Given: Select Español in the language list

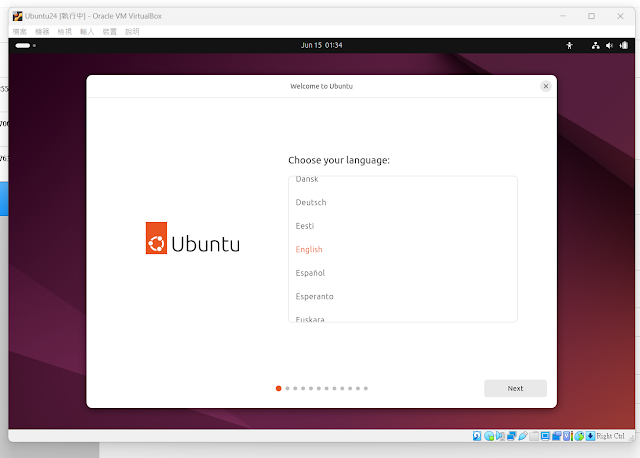Looking at the screenshot, I should 403,273.
